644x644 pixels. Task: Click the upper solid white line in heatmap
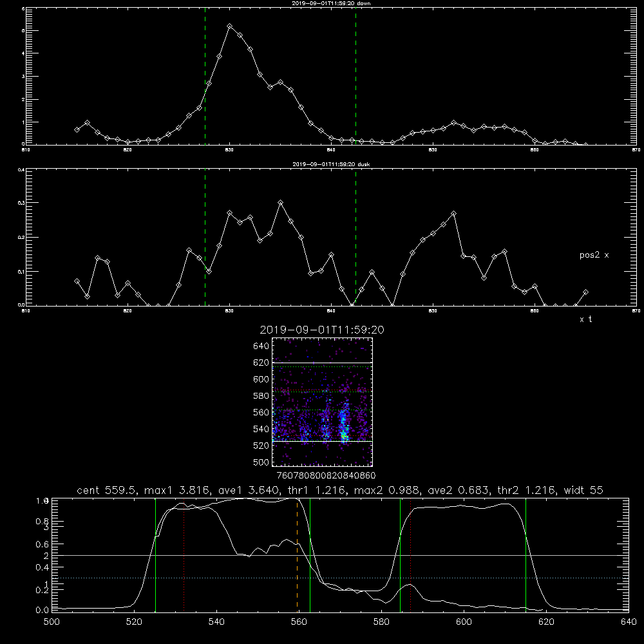point(322,363)
